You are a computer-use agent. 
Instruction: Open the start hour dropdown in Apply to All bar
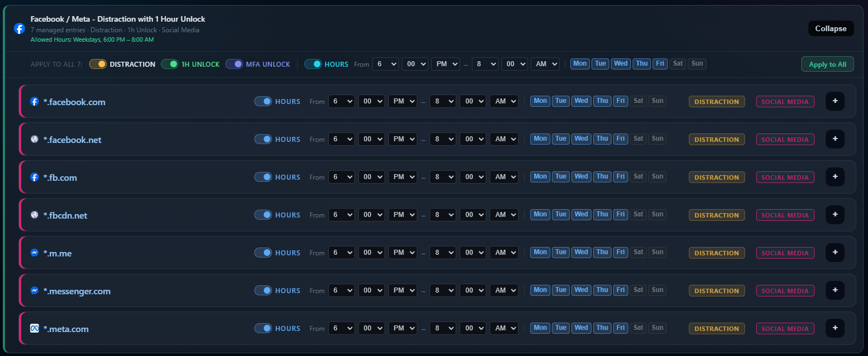(386, 64)
